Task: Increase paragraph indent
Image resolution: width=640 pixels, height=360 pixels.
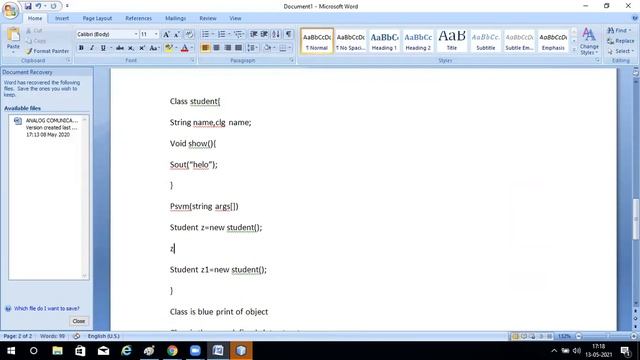Action: [x=264, y=34]
